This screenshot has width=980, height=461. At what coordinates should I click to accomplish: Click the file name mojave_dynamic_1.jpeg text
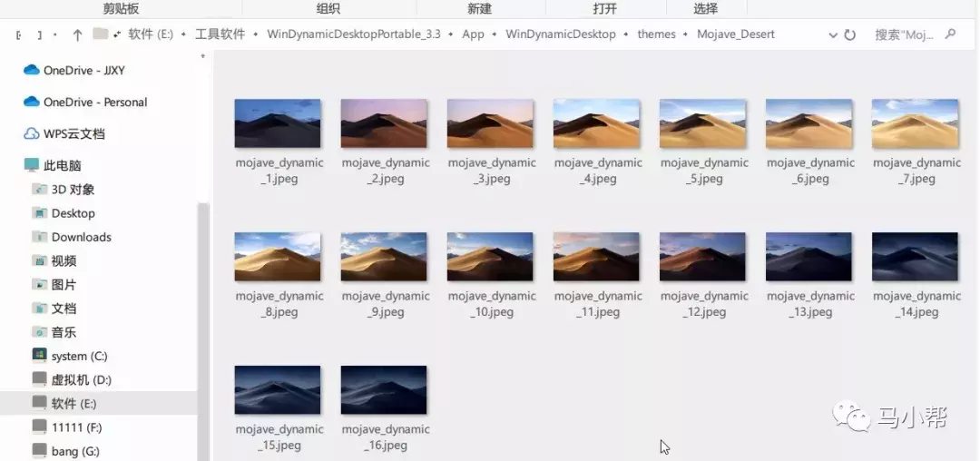point(279,171)
